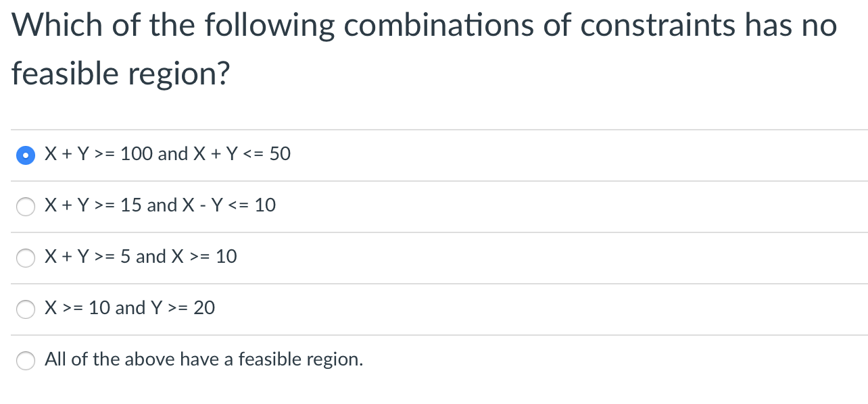Select radio button for "X + Y >= 5 and X >= 10"
This screenshot has width=868, height=404.
pyautogui.click(x=25, y=258)
